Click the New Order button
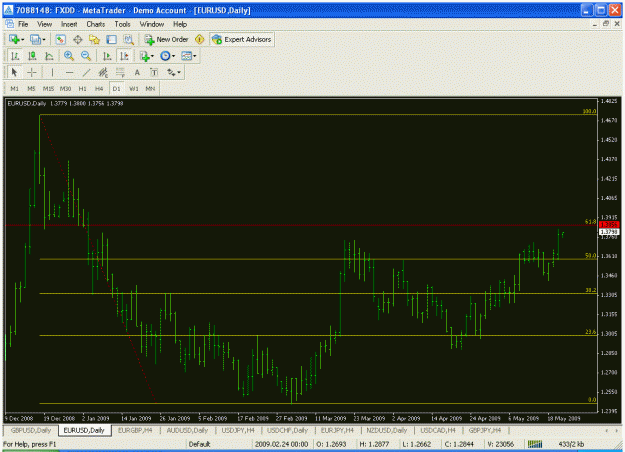625x452 pixels. (166, 39)
